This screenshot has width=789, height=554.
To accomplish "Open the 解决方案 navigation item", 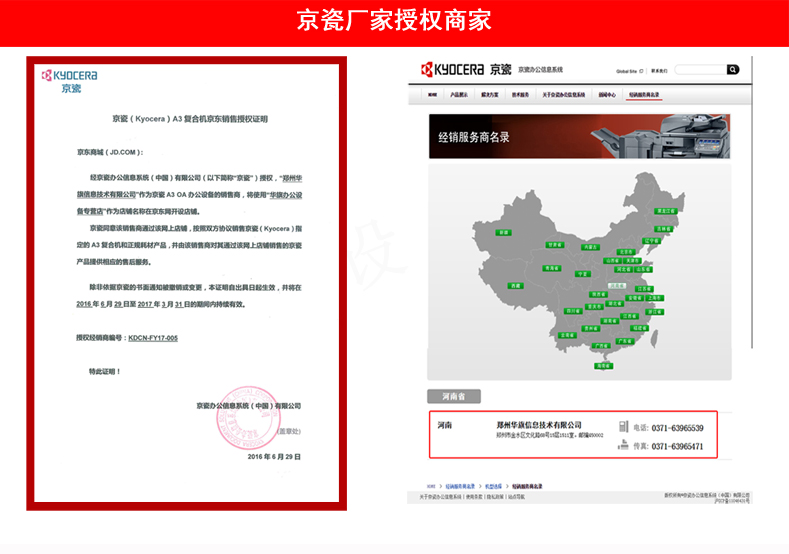I will pyautogui.click(x=490, y=95).
